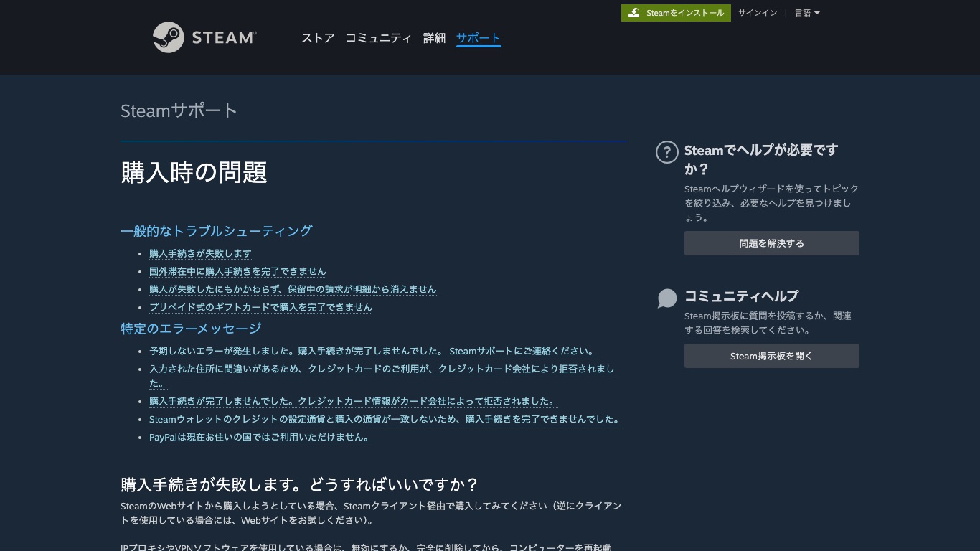This screenshot has height=551, width=980.
Task: Click the 問題を解決する button
Action: pos(772,243)
